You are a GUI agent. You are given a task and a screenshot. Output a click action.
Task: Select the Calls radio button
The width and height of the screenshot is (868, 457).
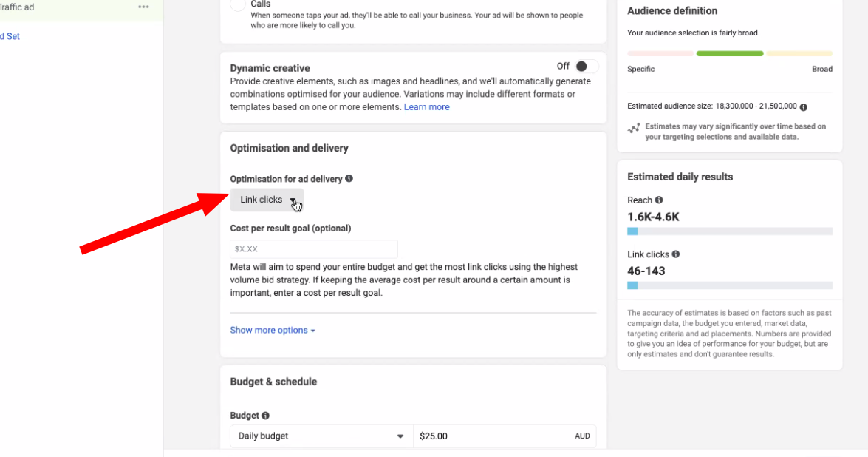coord(238,4)
